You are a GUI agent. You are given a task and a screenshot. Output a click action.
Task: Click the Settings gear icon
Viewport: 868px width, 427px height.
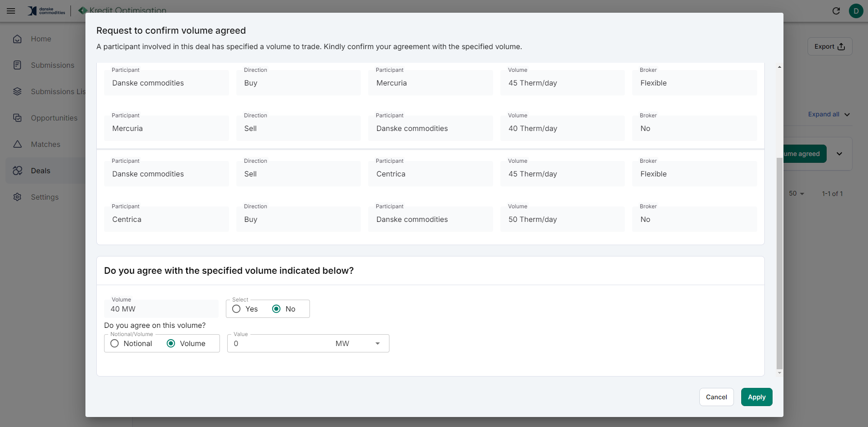coord(17,197)
